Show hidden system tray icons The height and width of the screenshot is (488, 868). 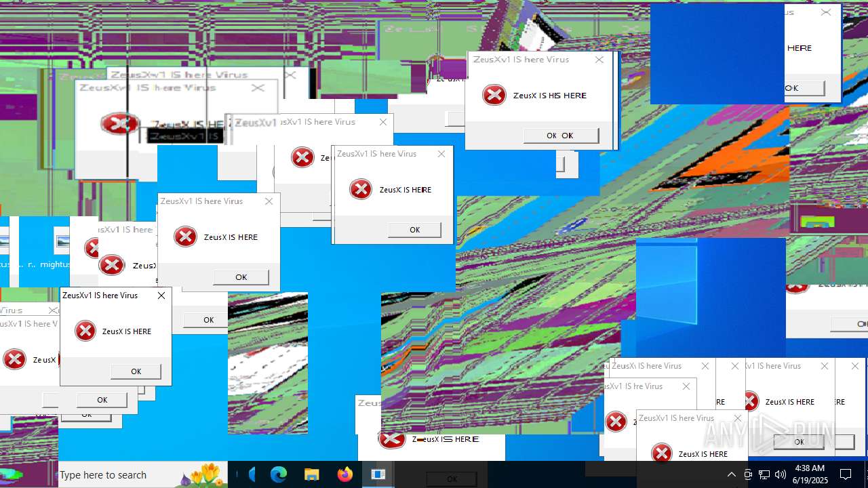(731, 475)
